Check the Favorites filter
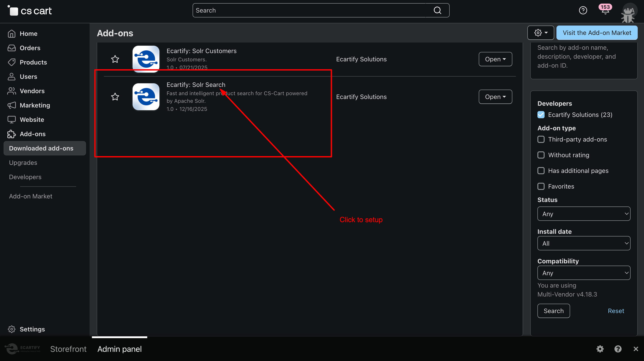The width and height of the screenshot is (644, 361). pyautogui.click(x=541, y=186)
